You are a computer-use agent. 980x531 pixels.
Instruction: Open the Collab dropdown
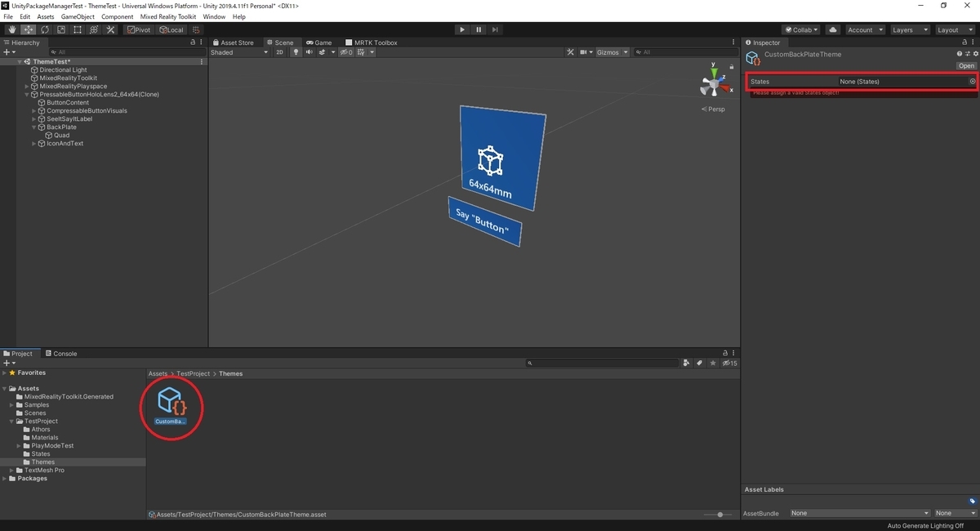pos(802,30)
